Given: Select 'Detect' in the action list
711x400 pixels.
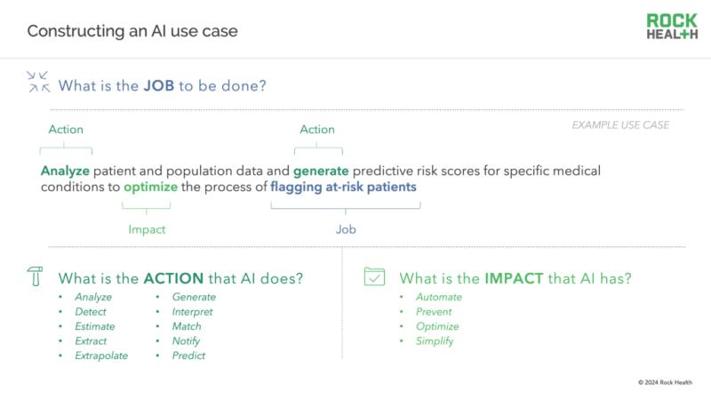Looking at the screenshot, I should [90, 312].
